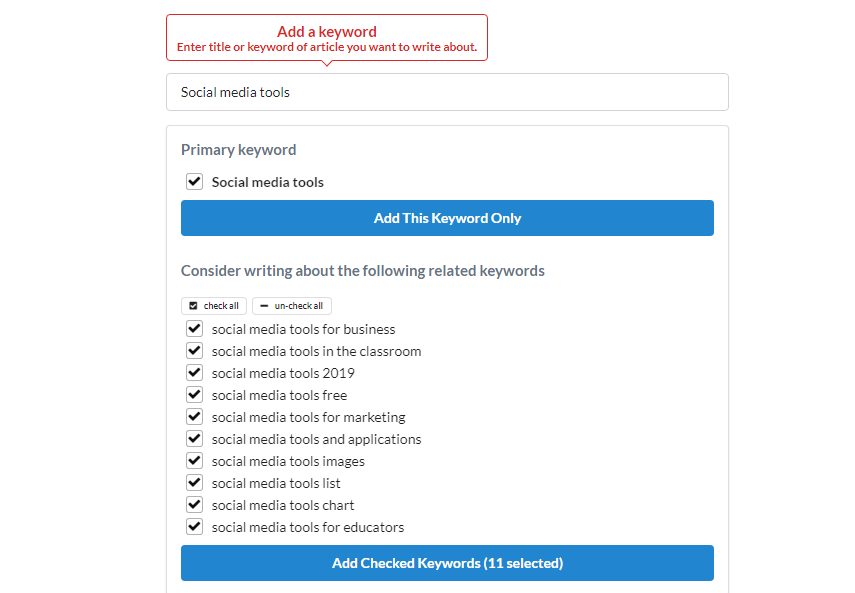Toggle social media tools list checkbox

pyautogui.click(x=194, y=482)
